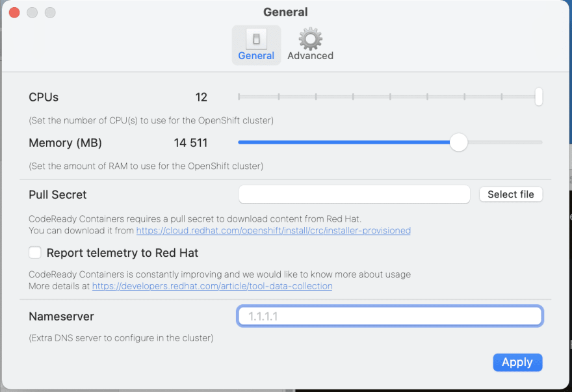Open the cloud.redhat.com pull secret link
Screen dimensions: 572x392
[273, 230]
